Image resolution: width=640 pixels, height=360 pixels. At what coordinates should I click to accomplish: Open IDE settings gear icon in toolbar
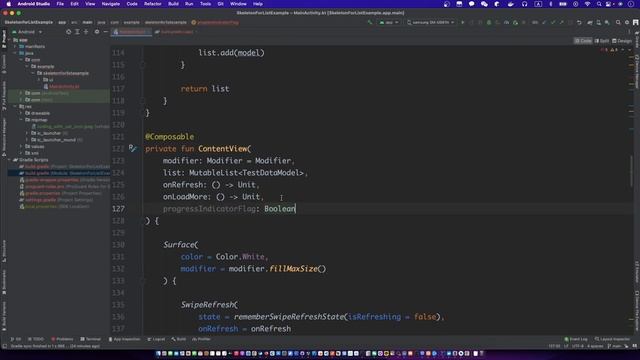627,22
